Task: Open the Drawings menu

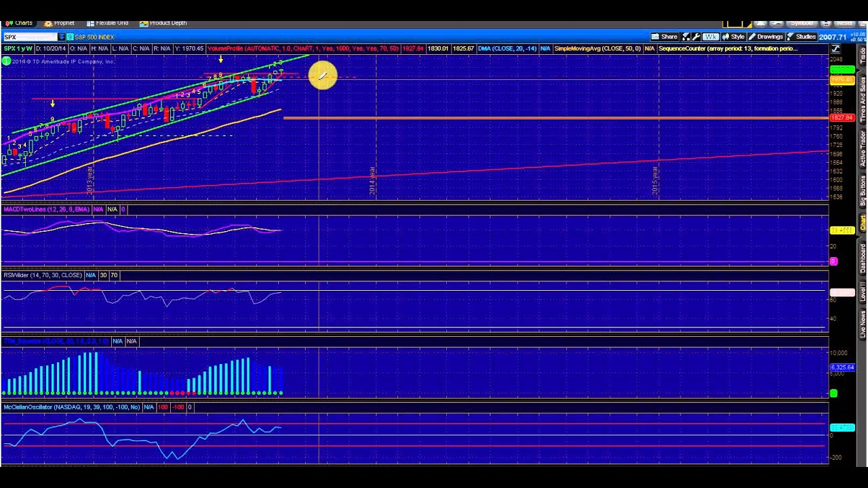Action: point(765,37)
